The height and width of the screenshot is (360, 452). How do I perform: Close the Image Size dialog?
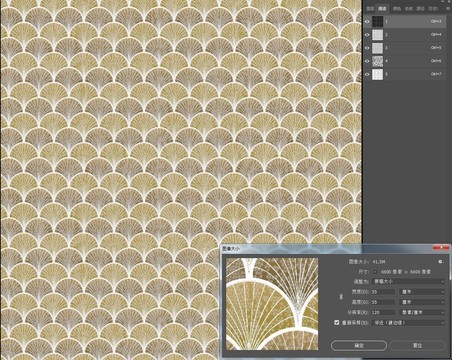click(x=441, y=248)
